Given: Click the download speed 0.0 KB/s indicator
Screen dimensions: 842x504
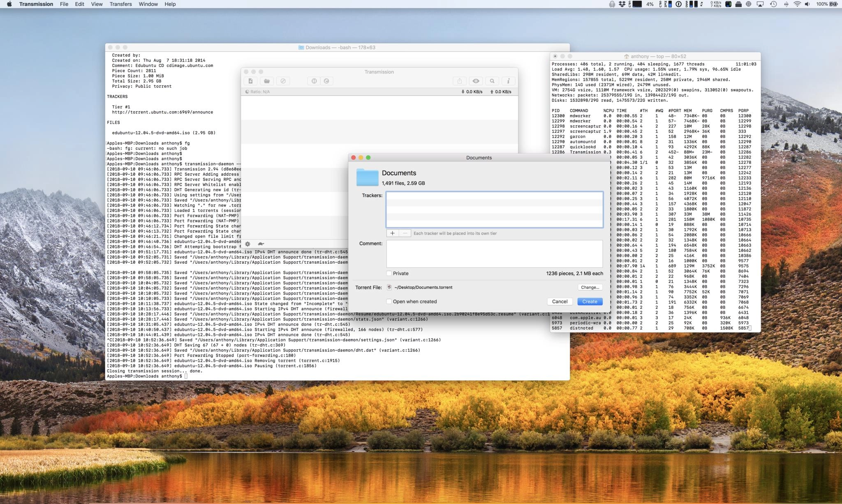Looking at the screenshot, I should tap(472, 92).
